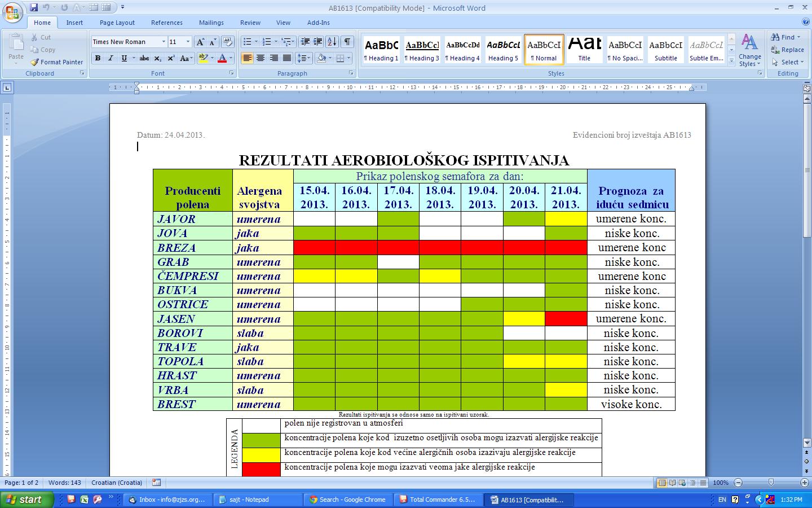Toggle Bold formatting on
Viewport: 812px width, 508px height.
(x=98, y=58)
